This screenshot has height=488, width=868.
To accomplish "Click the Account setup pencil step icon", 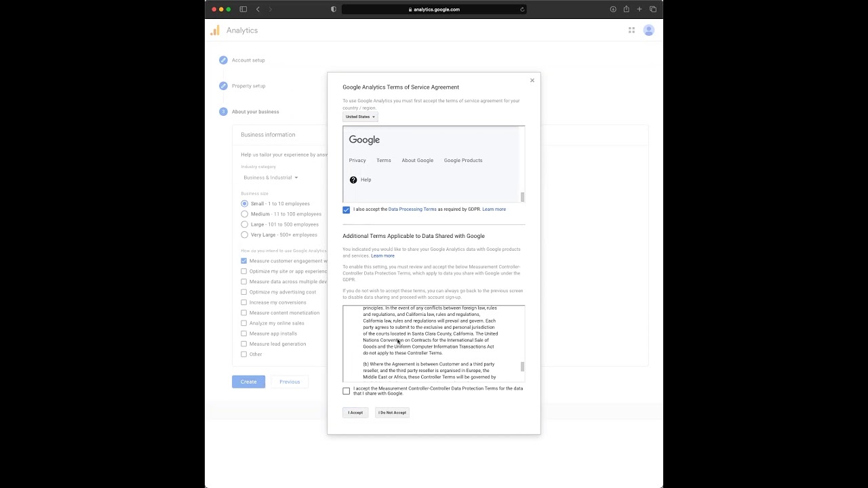I will [x=223, y=60].
